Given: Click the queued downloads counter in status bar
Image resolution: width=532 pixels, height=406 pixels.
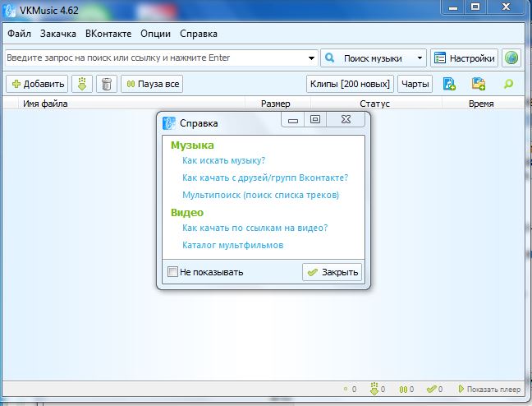Looking at the screenshot, I should 350,390.
